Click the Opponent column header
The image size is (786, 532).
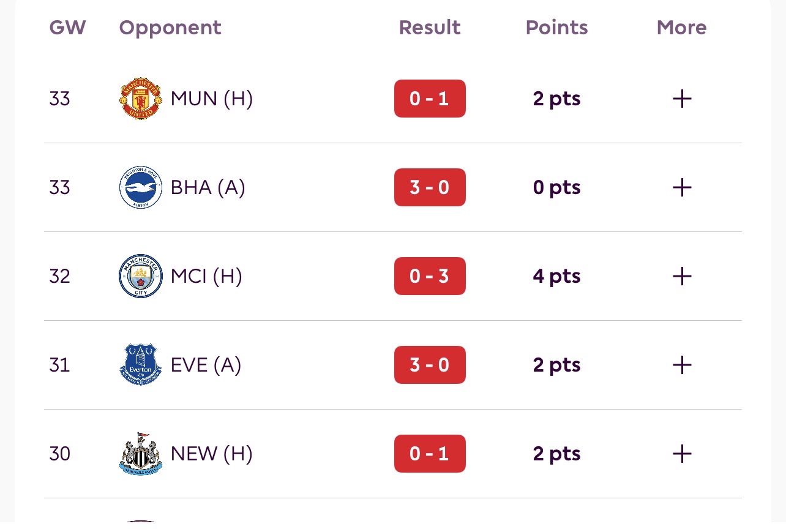click(170, 28)
